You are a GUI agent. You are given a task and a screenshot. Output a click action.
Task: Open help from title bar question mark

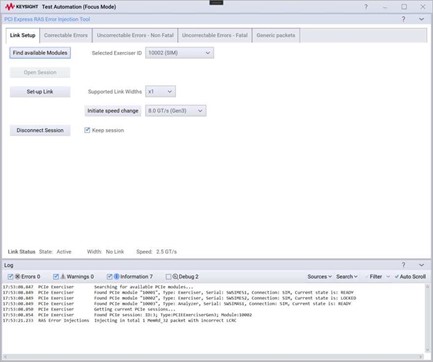(366, 7)
